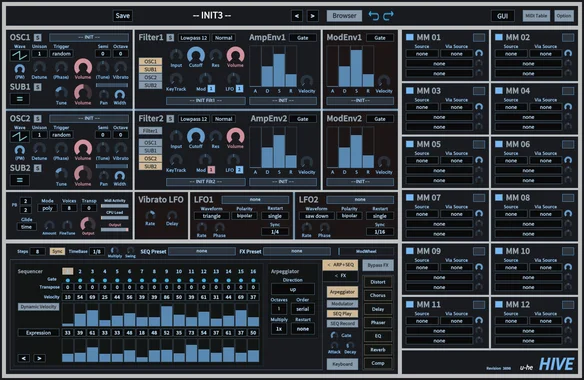
Task: Click sequencer step 9 velocity bar
Action: 166,315
